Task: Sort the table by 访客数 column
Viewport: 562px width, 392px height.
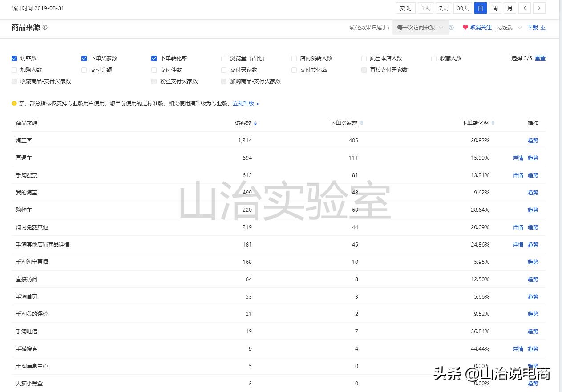Action: 255,123
